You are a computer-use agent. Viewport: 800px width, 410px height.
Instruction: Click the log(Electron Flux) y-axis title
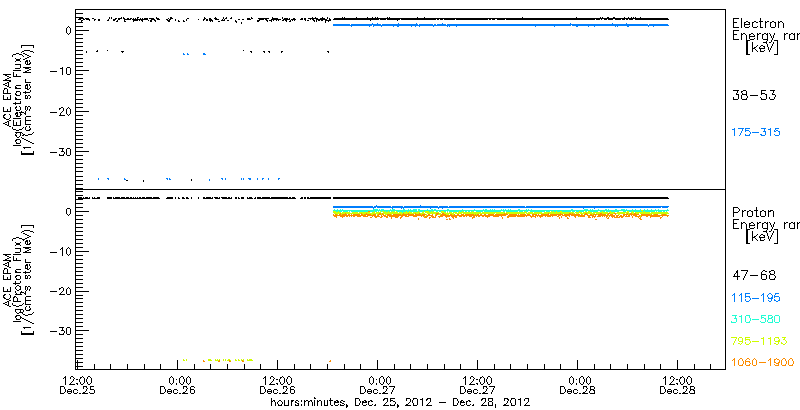(x=16, y=98)
